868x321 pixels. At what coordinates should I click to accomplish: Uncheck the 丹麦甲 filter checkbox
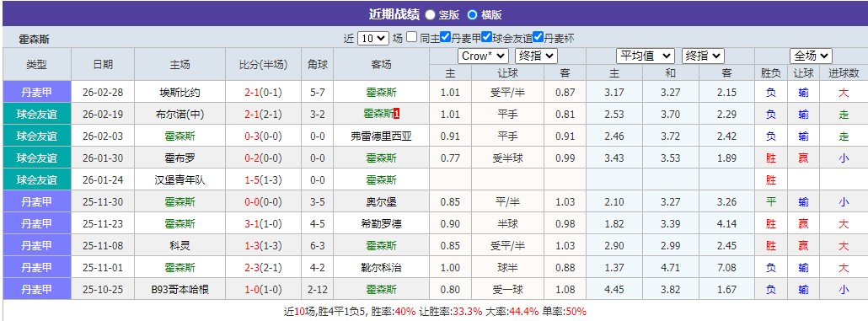pos(446,38)
